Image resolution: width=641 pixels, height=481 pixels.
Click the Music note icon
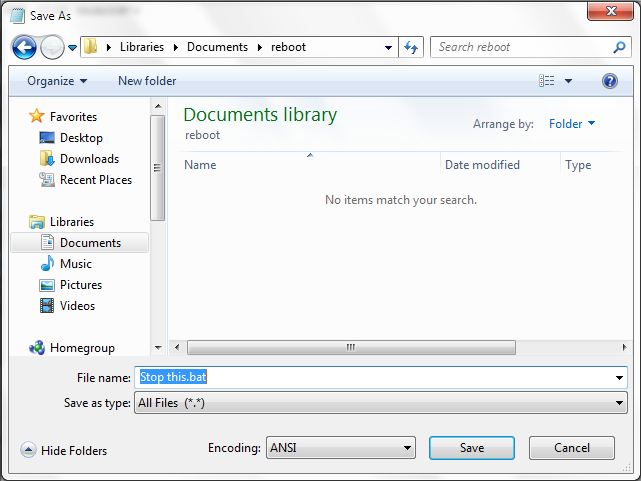(x=47, y=263)
